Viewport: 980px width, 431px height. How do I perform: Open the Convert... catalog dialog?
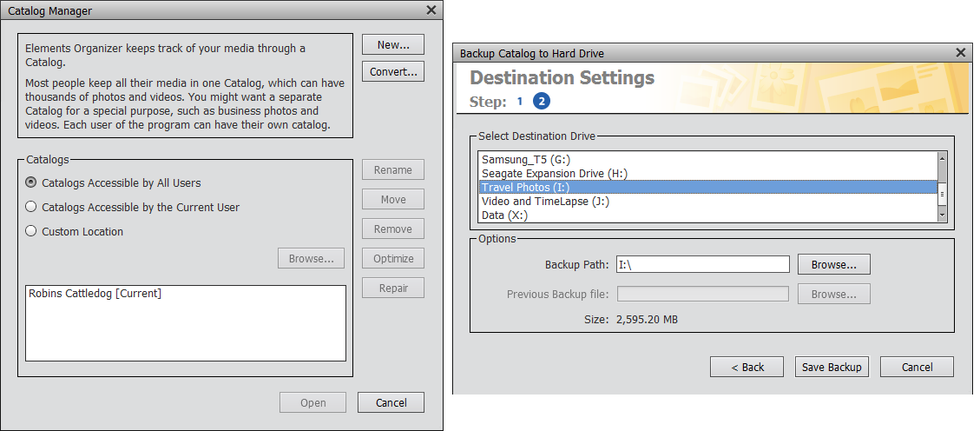(393, 71)
